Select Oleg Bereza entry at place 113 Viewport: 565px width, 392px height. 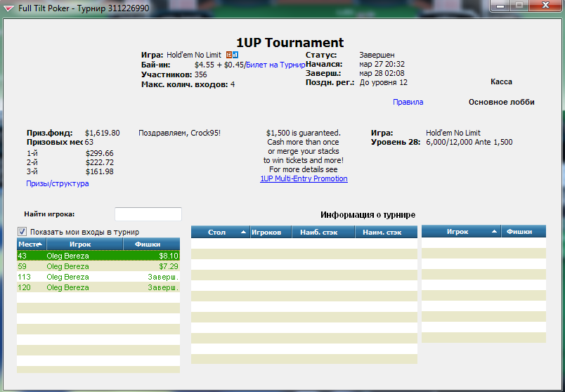[98, 277]
